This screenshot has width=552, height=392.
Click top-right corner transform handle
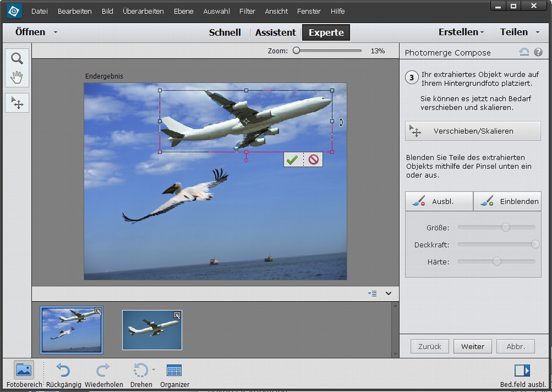point(332,90)
